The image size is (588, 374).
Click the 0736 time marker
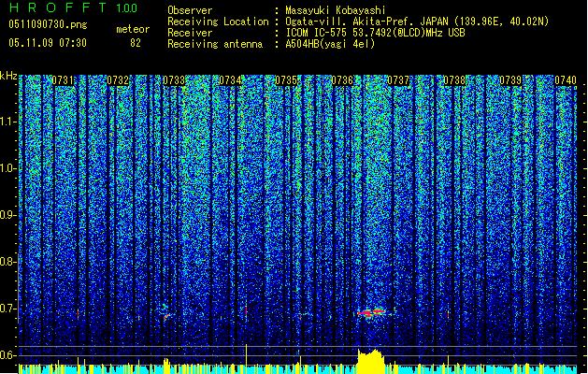342,80
